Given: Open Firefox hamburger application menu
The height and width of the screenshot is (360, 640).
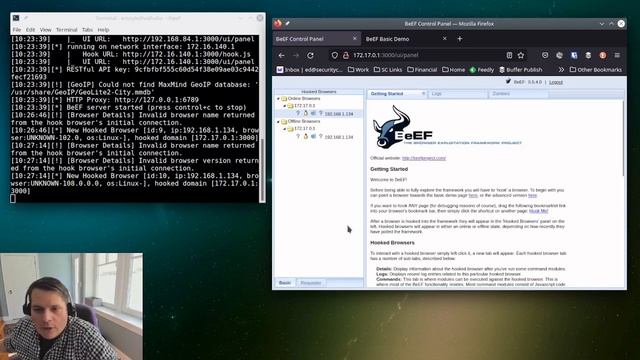Looking at the screenshot, I should coord(617,55).
